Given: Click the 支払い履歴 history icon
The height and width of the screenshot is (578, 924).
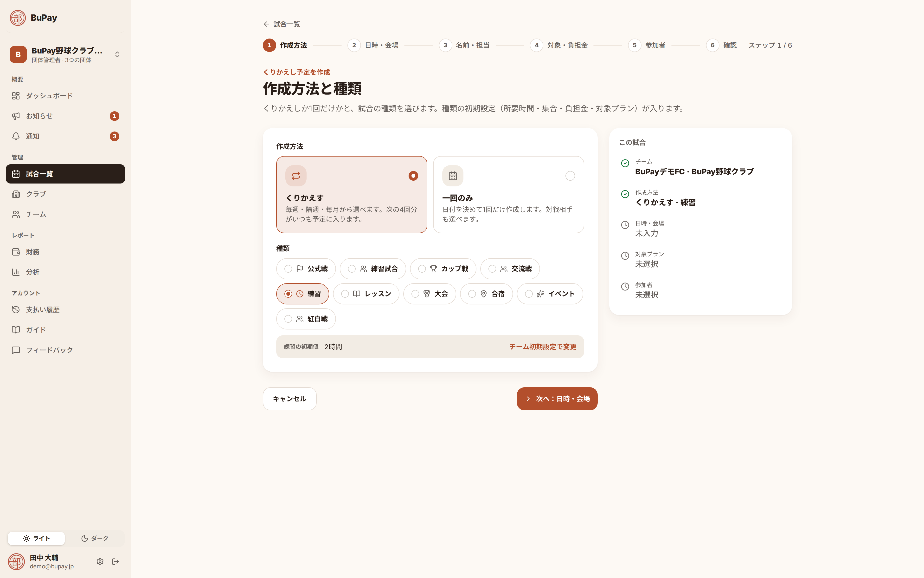Looking at the screenshot, I should tap(16, 310).
